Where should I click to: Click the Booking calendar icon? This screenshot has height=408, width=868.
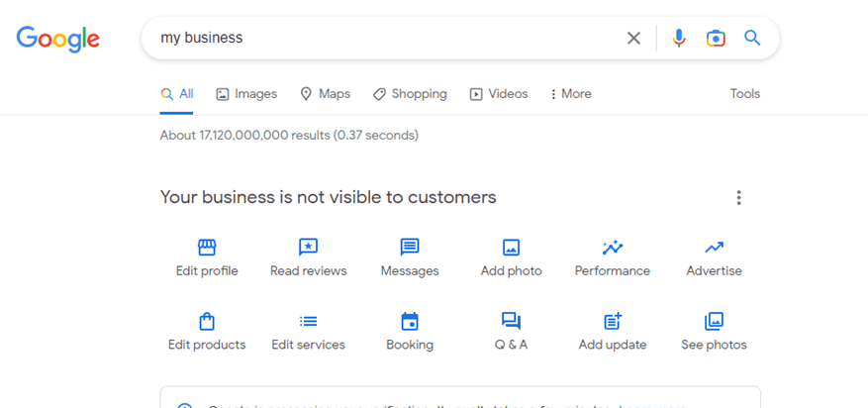[410, 321]
